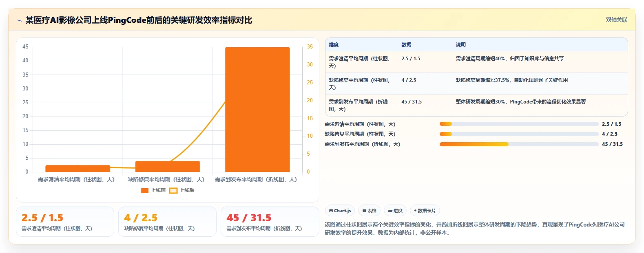644x253 pixels.
Task: Select the 进度 tag
Action: (395, 211)
